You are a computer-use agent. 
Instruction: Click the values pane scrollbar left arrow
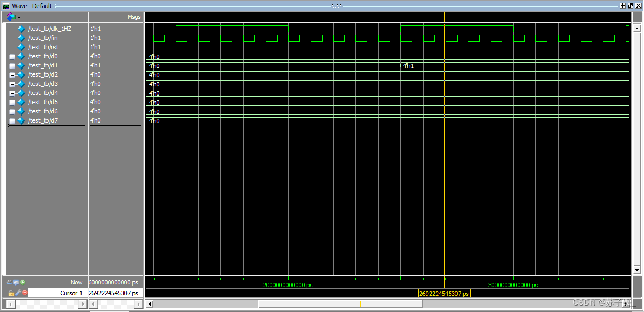[93, 304]
